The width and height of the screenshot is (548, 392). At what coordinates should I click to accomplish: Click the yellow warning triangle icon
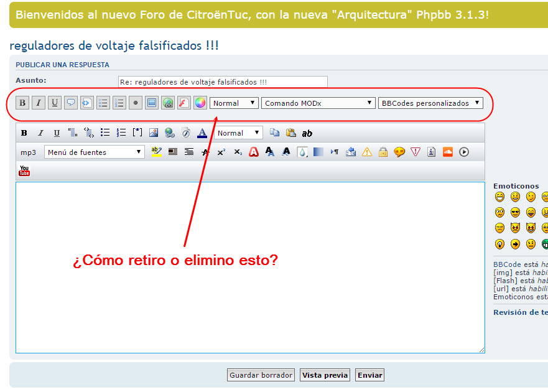pos(367,152)
